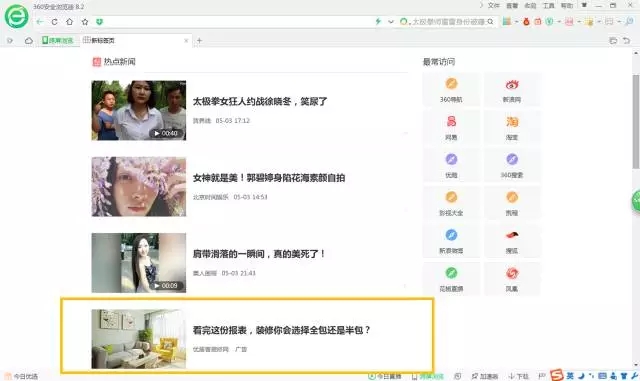
Task: Click the 英 input language indicator
Action: click(570, 376)
